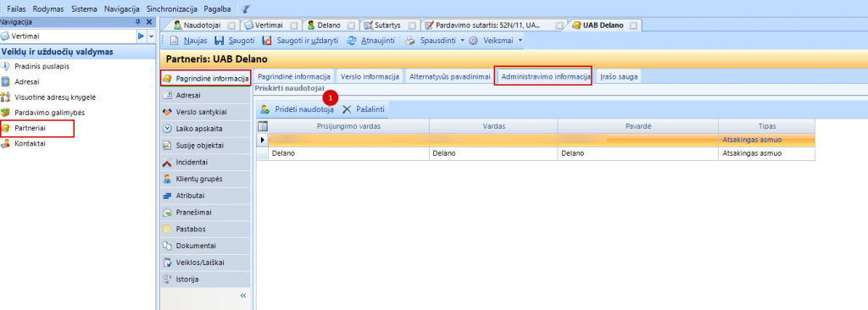Click the Saugoti floppy disk icon
Image resolution: width=868 pixels, height=310 pixels.
pyautogui.click(x=219, y=41)
